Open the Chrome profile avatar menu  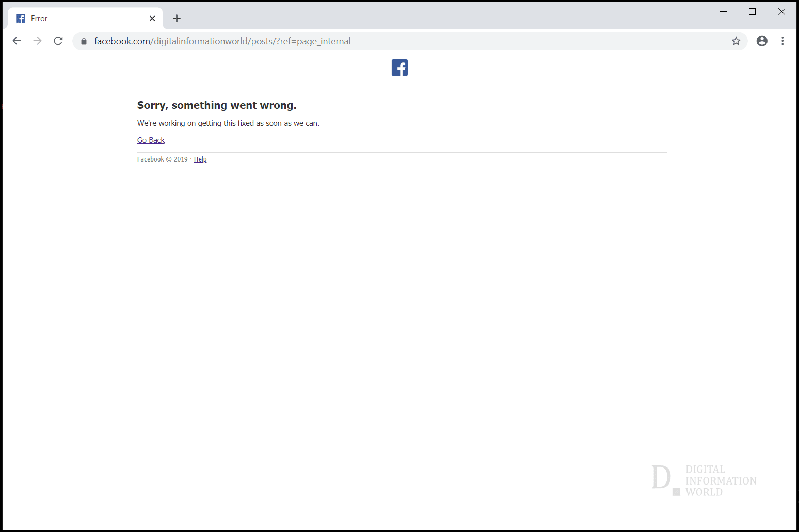[x=762, y=41]
